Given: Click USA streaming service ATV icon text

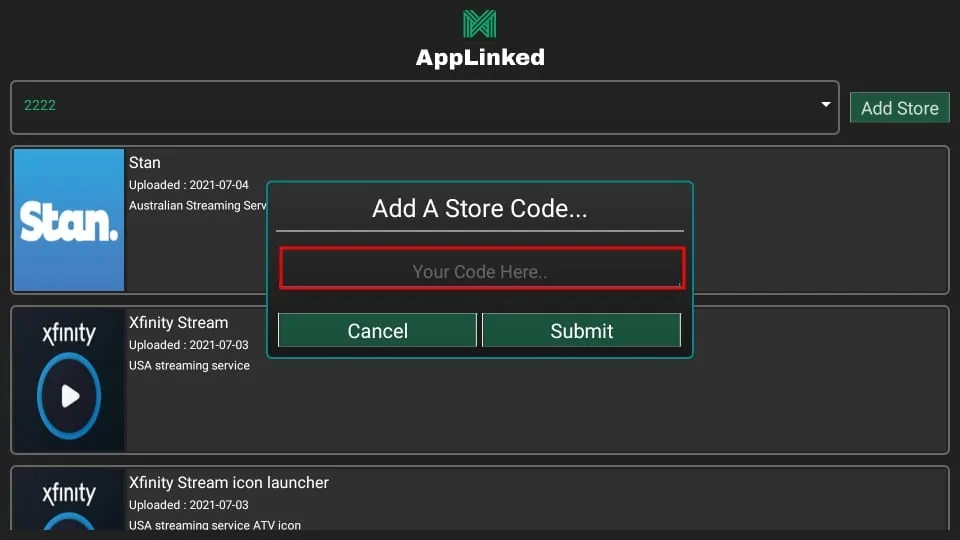Looking at the screenshot, I should (215, 525).
